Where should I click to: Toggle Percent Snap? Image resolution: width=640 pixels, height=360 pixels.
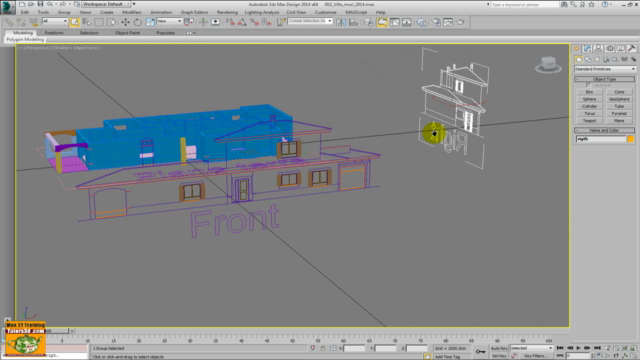(x=254, y=22)
